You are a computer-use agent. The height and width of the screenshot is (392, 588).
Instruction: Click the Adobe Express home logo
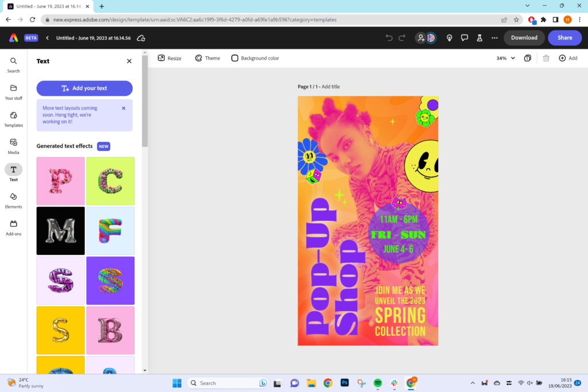tap(14, 38)
